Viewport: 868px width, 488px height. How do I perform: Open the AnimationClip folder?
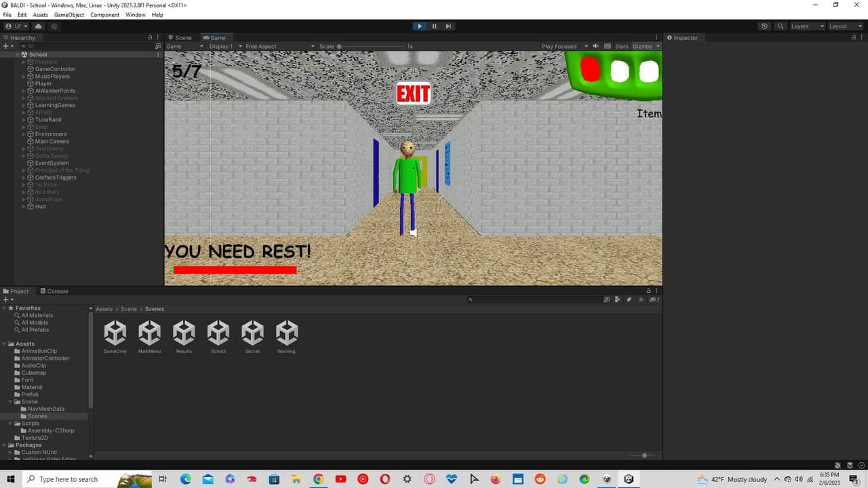pos(39,351)
